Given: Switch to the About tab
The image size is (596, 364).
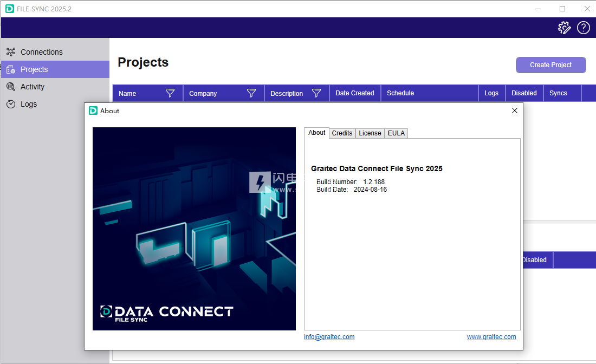Looking at the screenshot, I should point(316,133).
